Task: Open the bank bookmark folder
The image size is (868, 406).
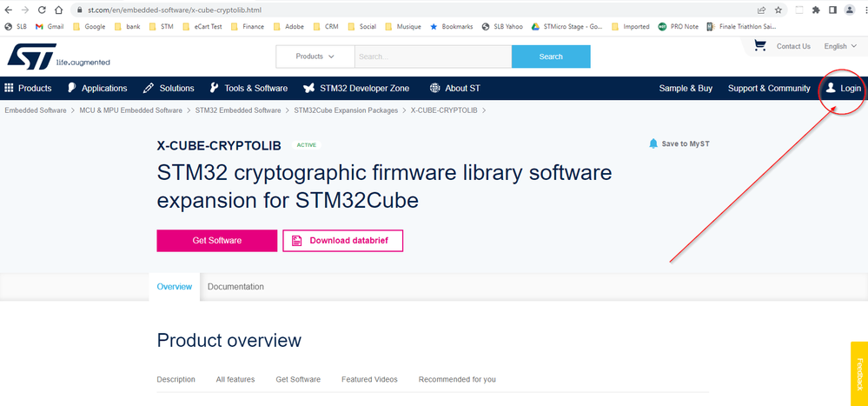Action: pos(128,27)
